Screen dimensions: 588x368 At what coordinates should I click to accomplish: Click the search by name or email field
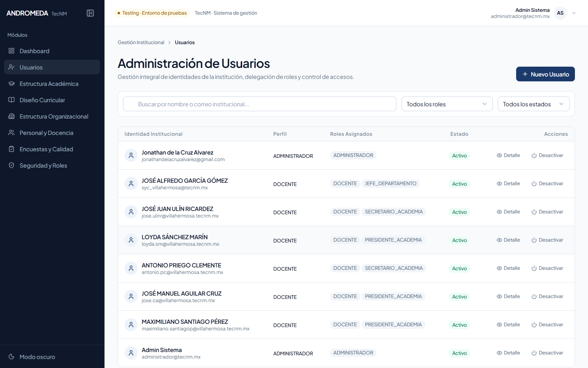260,104
